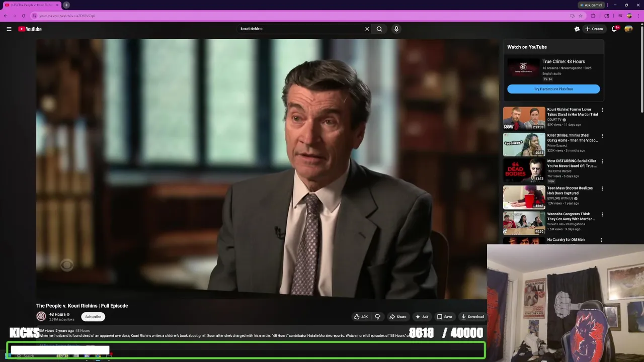Open options menu for Most DISTURBING Serial Killer
The width and height of the screenshot is (644, 362).
(x=602, y=161)
